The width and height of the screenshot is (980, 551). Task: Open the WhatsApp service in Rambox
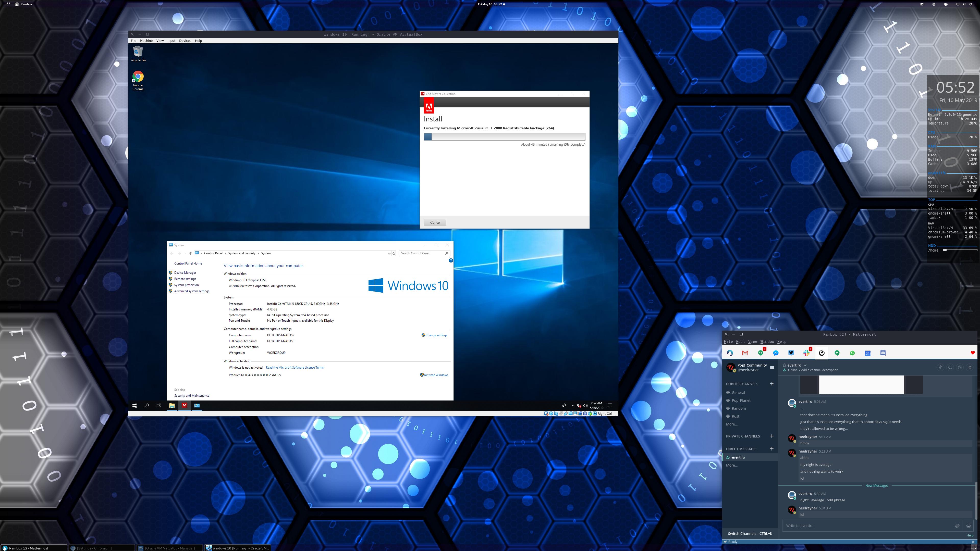[x=852, y=353]
